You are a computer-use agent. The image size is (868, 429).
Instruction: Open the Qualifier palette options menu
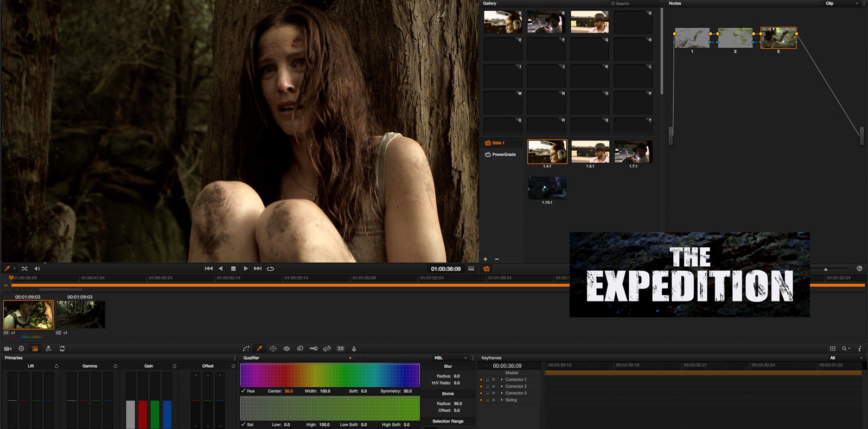(472, 358)
